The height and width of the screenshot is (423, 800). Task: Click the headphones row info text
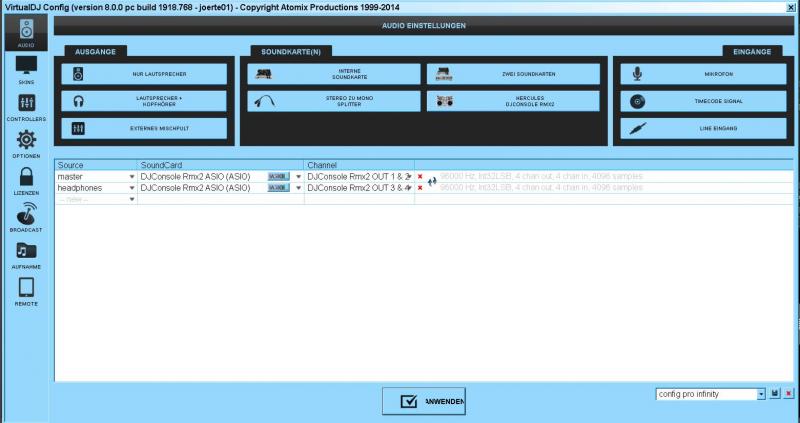click(541, 188)
